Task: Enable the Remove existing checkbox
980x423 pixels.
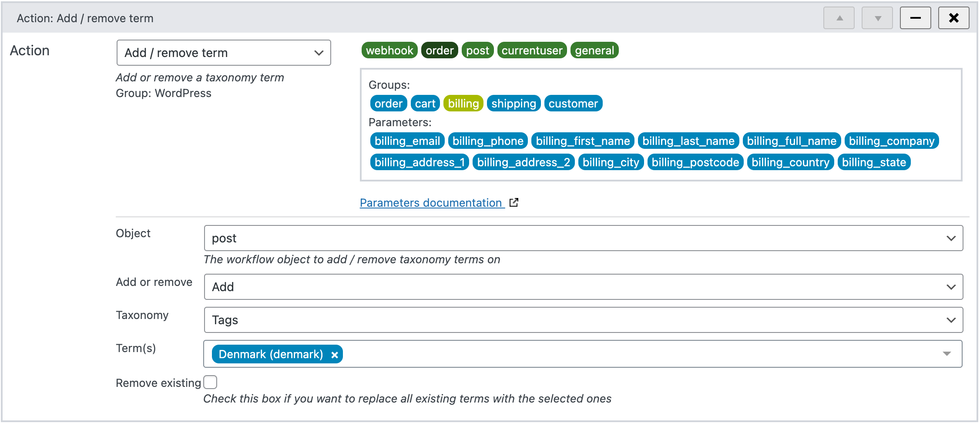Action: (210, 382)
